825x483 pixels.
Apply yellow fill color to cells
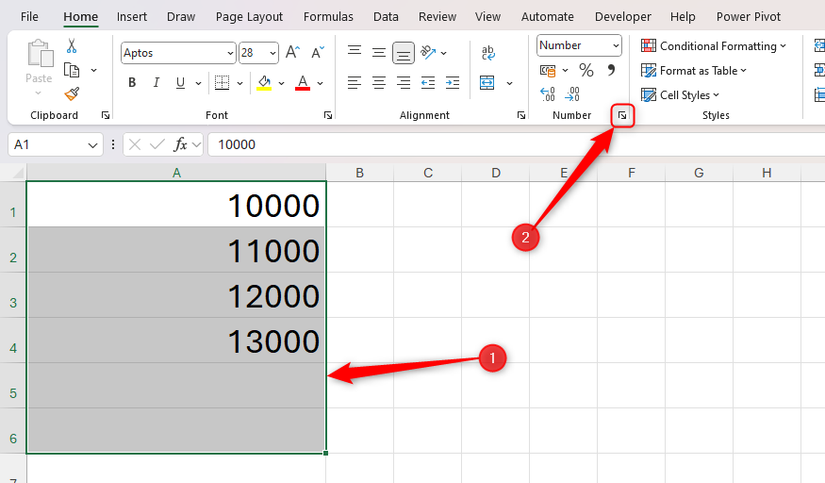(x=264, y=83)
